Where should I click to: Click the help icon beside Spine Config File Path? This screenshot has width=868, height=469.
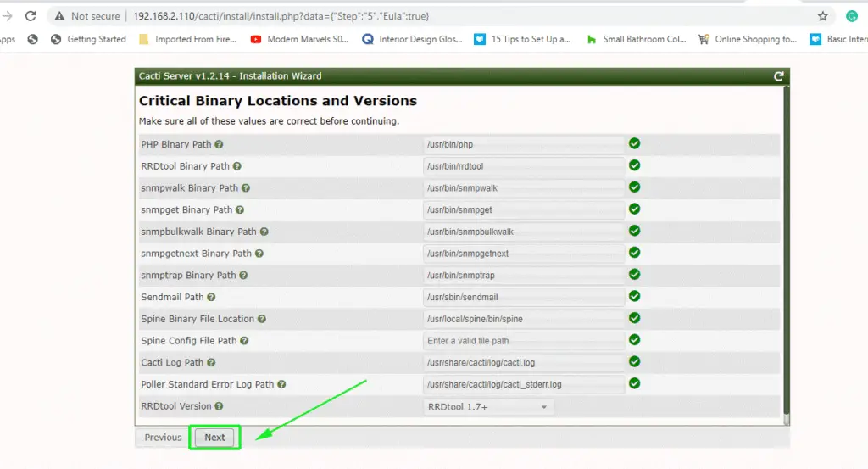[x=244, y=341]
